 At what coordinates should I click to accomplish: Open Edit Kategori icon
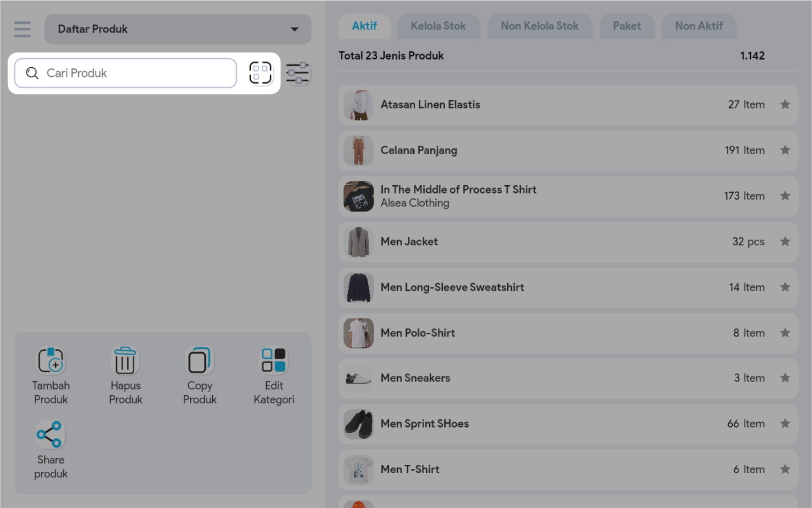click(x=274, y=361)
